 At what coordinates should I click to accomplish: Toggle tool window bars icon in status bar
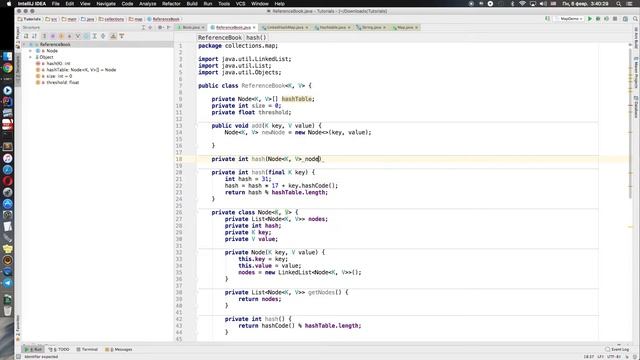[18, 357]
